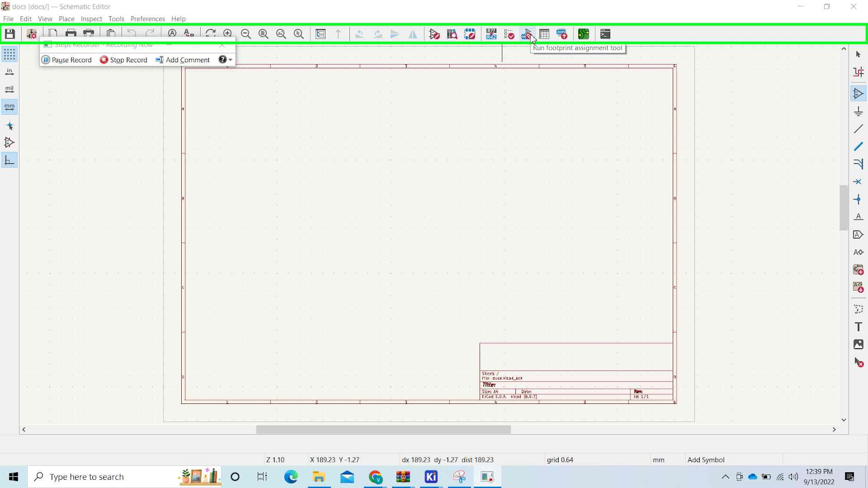
Task: Click Add Comment in Steps Recorder
Action: coord(182,60)
